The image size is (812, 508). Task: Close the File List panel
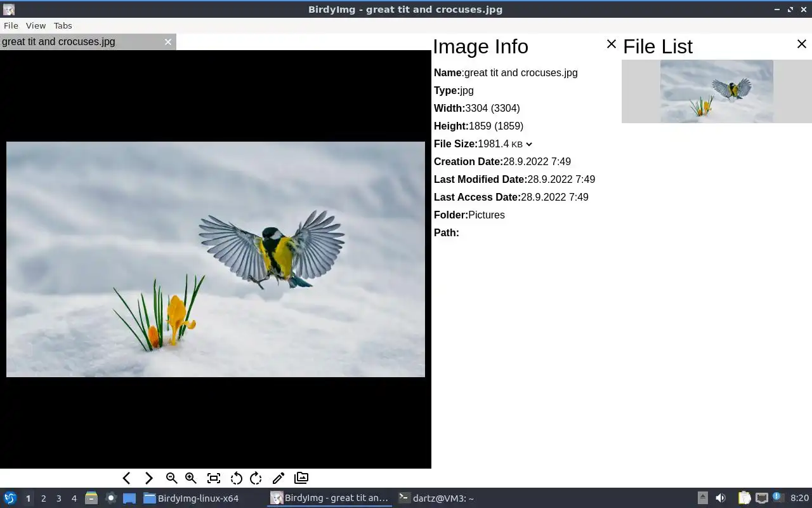coord(802,44)
